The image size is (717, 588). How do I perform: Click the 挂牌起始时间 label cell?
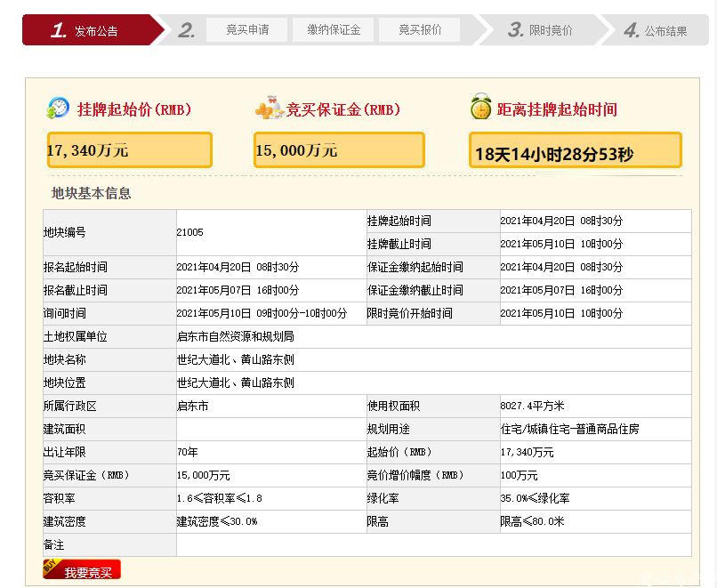tap(433, 222)
